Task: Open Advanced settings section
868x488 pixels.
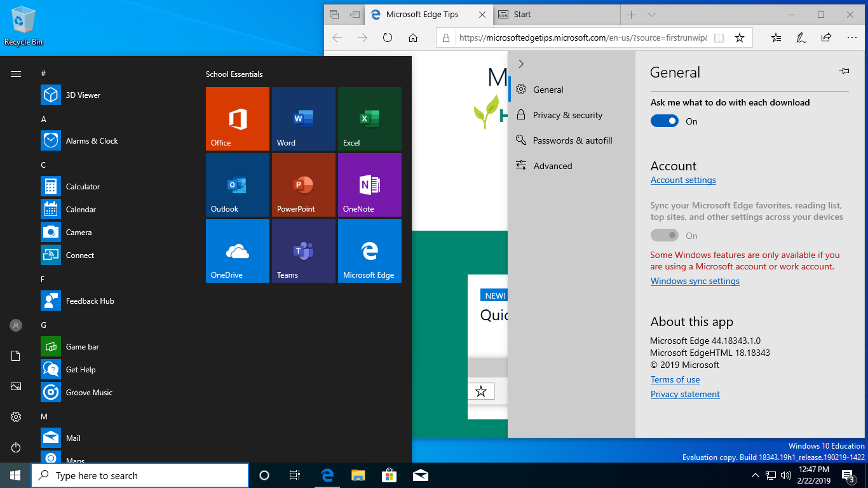Action: (572, 166)
